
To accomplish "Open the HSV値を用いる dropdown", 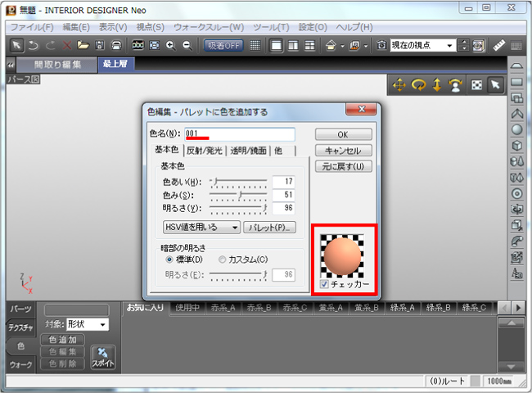I will [x=201, y=227].
